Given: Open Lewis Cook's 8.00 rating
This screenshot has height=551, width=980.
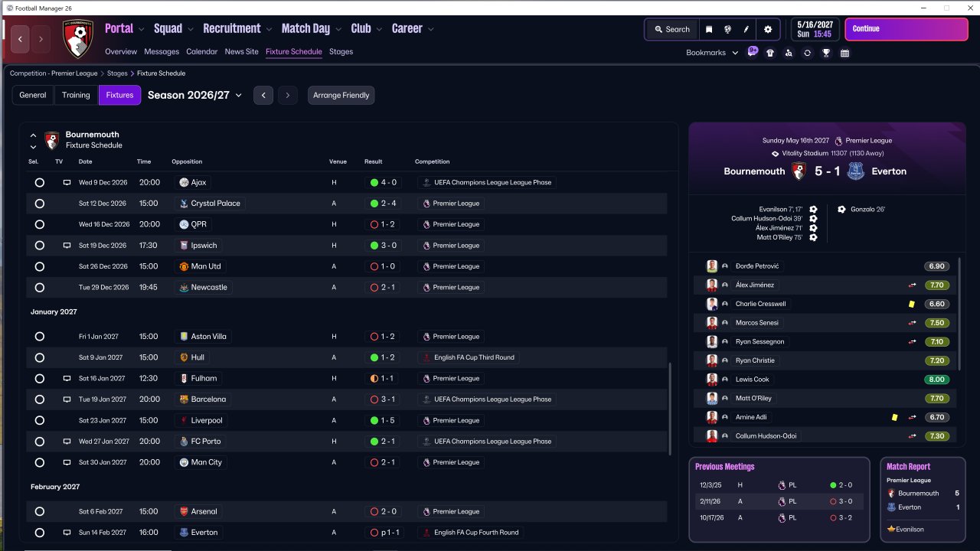Looking at the screenshot, I should (937, 380).
